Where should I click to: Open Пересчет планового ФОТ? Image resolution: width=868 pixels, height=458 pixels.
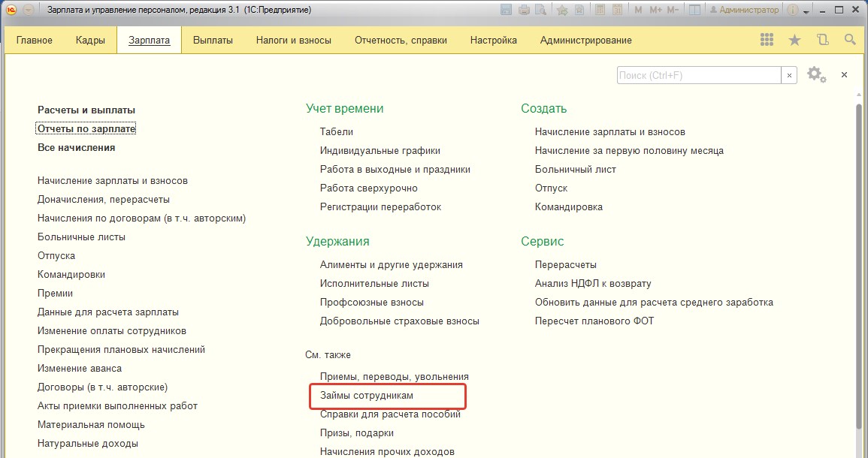[x=594, y=321]
